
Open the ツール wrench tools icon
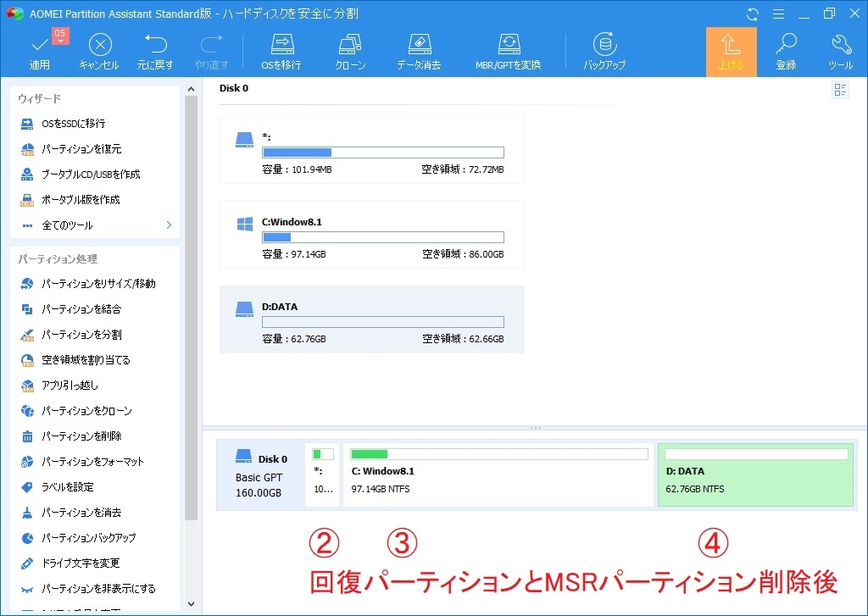[x=840, y=44]
